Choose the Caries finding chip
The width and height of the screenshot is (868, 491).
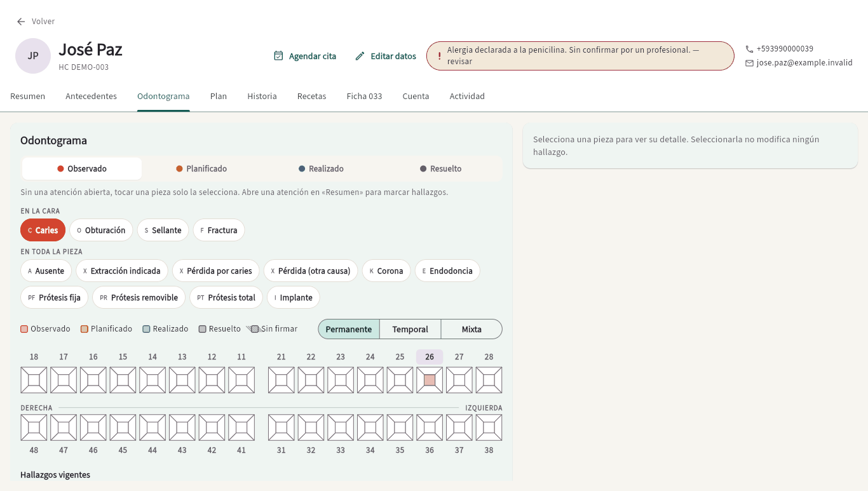click(x=43, y=230)
